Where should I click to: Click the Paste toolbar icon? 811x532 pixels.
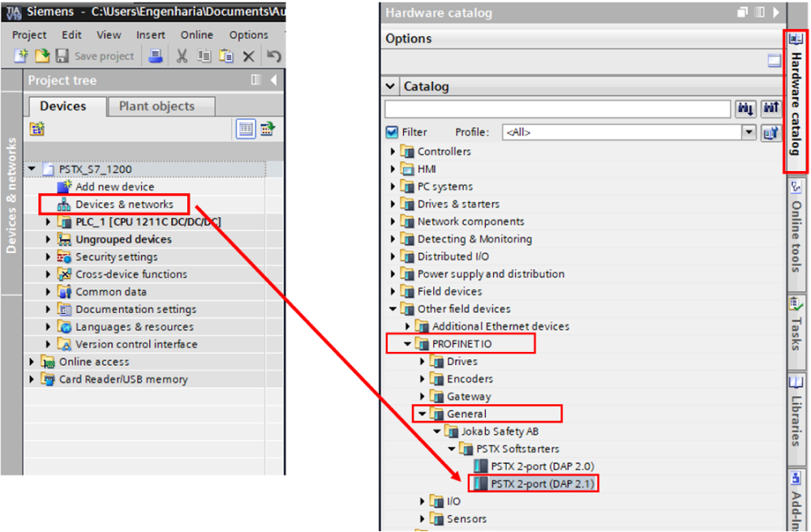tap(226, 56)
